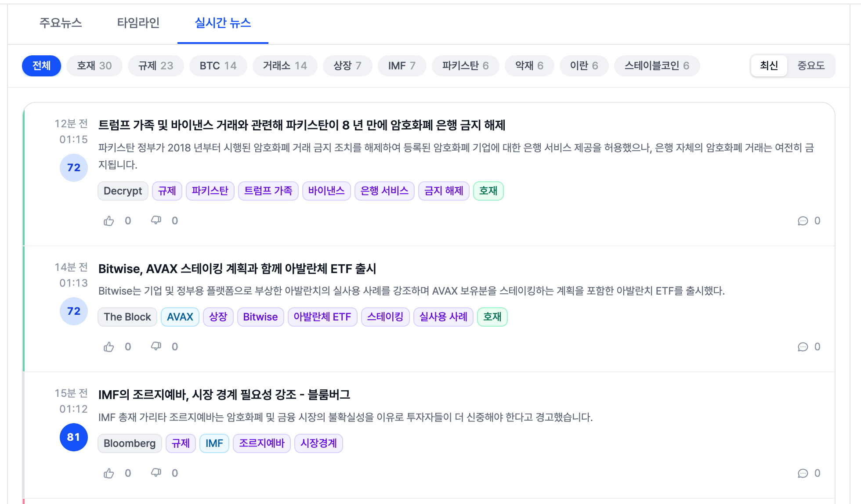Click the Bloomberg source tag
This screenshot has height=504, width=861.
(130, 443)
